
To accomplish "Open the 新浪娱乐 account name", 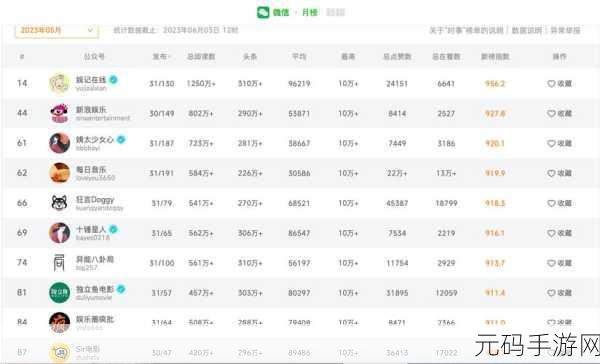I will [x=91, y=109].
